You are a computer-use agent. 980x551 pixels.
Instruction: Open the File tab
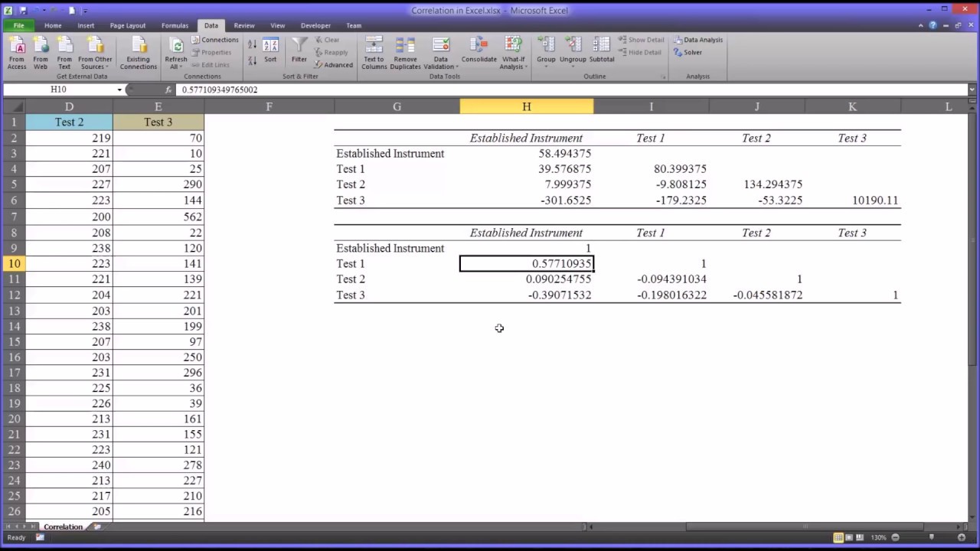[x=18, y=25]
